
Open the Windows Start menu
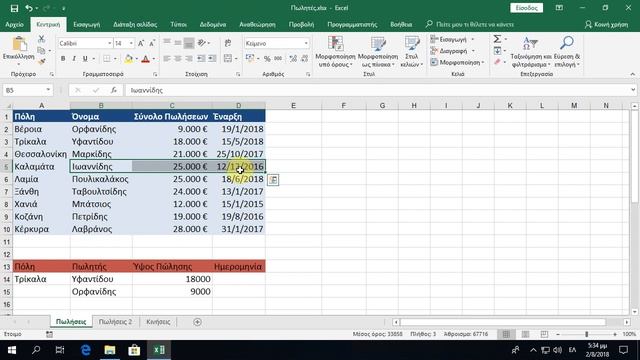11,350
